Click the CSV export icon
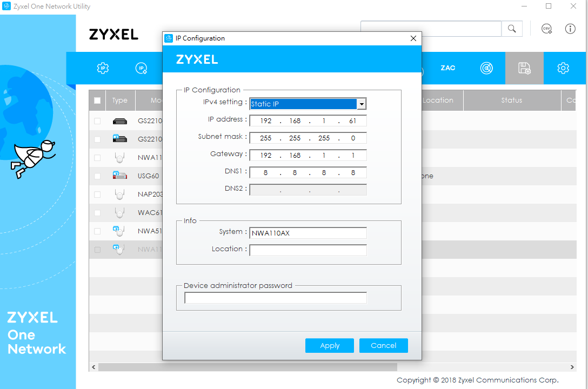Image resolution: width=588 pixels, height=389 pixels. [547, 29]
